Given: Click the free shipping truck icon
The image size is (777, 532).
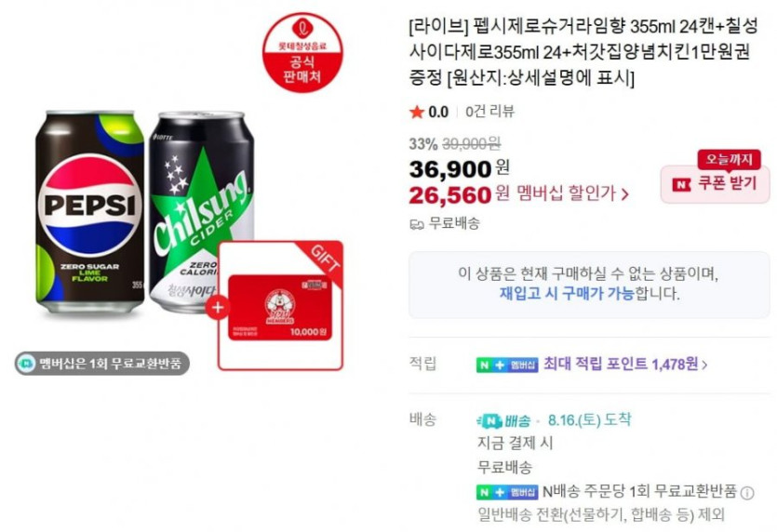Looking at the screenshot, I should tap(417, 224).
